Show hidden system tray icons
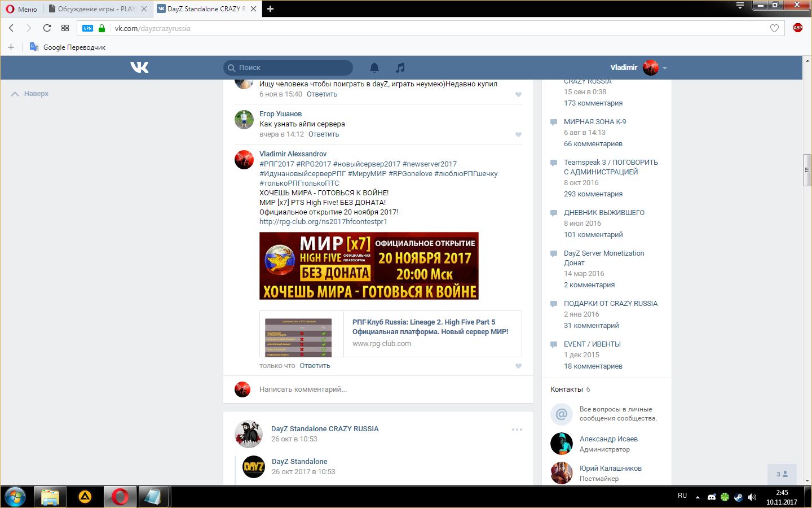Screen dimensions: 812x508 pyautogui.click(x=698, y=497)
